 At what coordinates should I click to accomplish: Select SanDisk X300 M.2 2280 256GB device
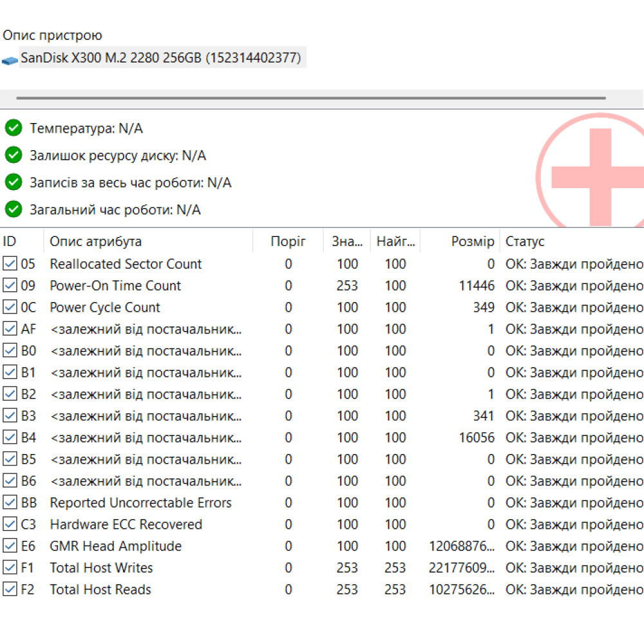click(x=161, y=58)
